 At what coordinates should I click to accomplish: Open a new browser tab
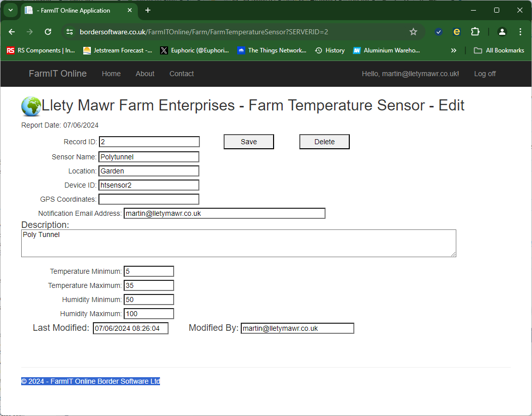(148, 10)
